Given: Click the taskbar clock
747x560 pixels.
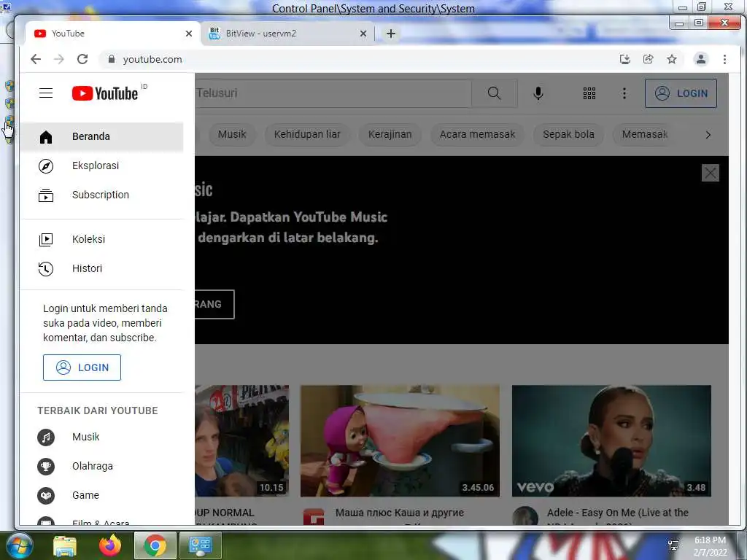Looking at the screenshot, I should pyautogui.click(x=711, y=546).
